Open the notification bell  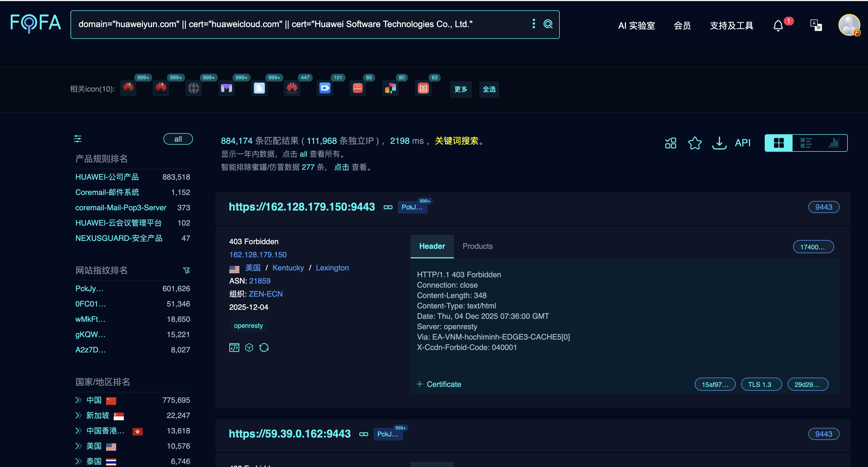click(x=778, y=26)
